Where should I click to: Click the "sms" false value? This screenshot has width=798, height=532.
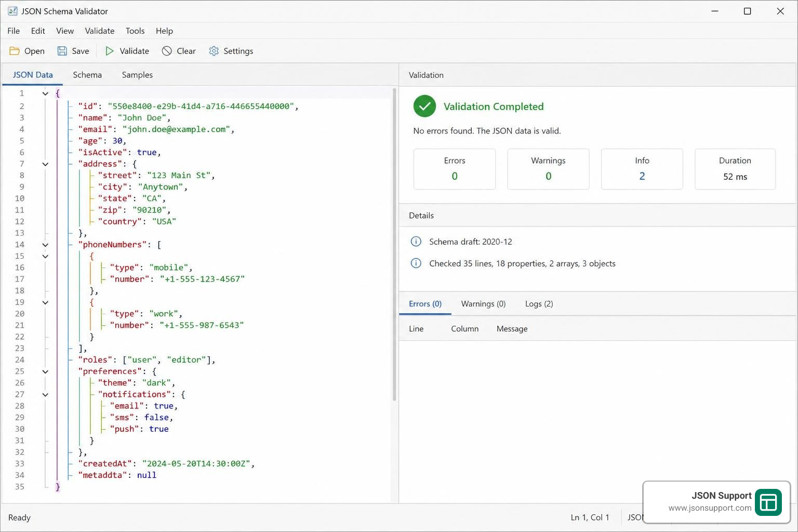pyautogui.click(x=156, y=418)
